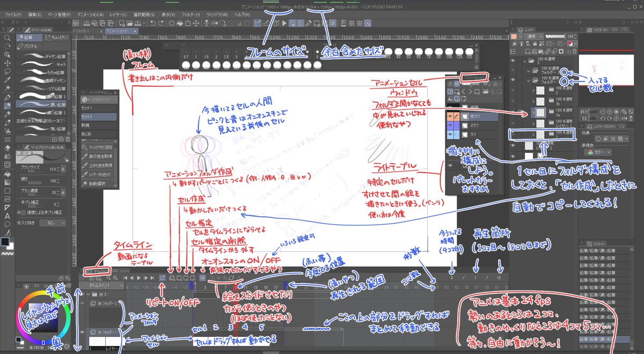Select セット1 in Quick Access panel
644x354 pixels.
pyautogui.click(x=99, y=108)
